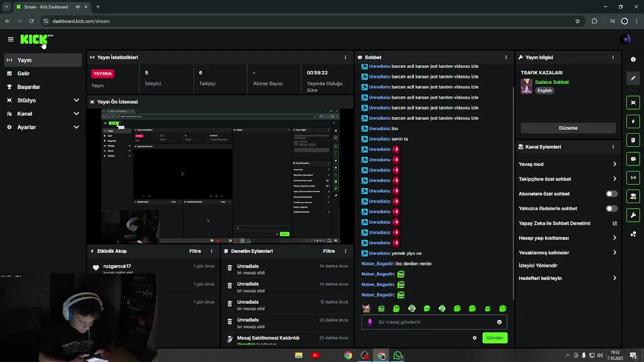
Task: Click the English language tag
Action: click(x=544, y=90)
